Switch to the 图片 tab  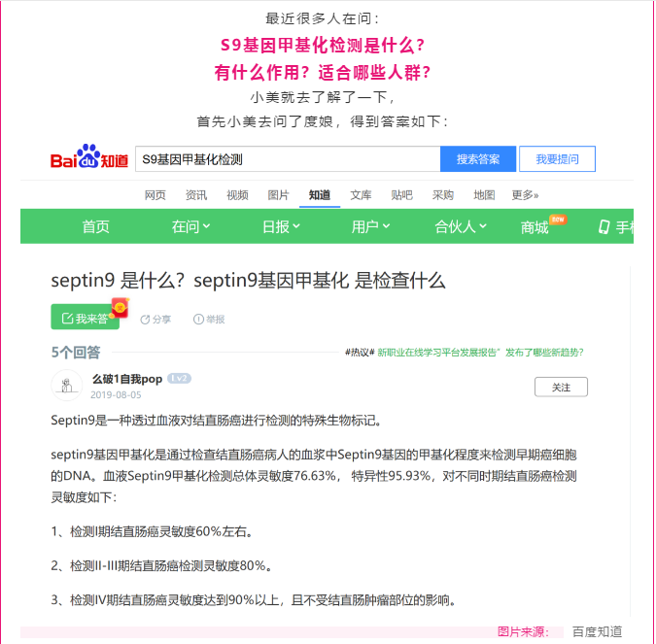pyautogui.click(x=278, y=195)
